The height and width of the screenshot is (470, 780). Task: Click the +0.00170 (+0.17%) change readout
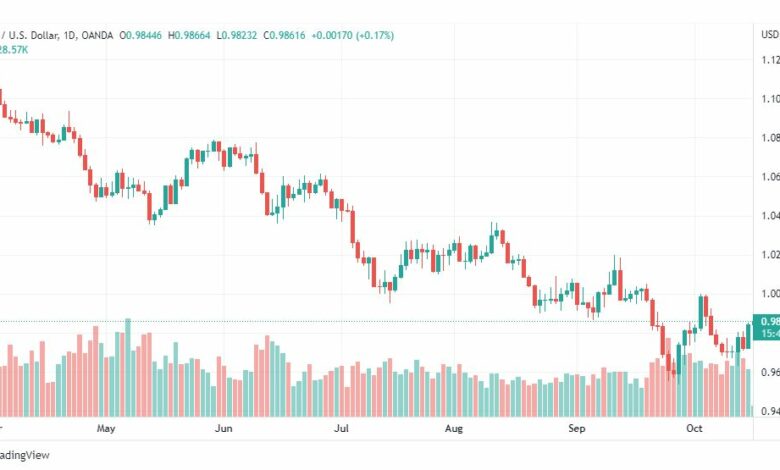click(353, 35)
